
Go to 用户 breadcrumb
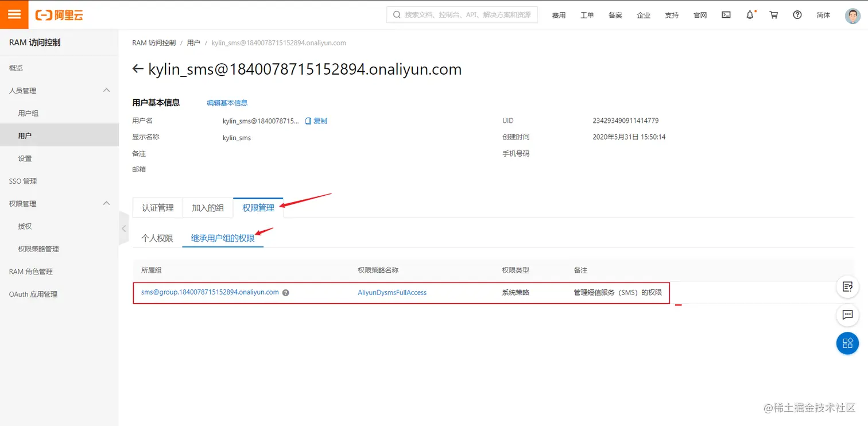point(193,43)
